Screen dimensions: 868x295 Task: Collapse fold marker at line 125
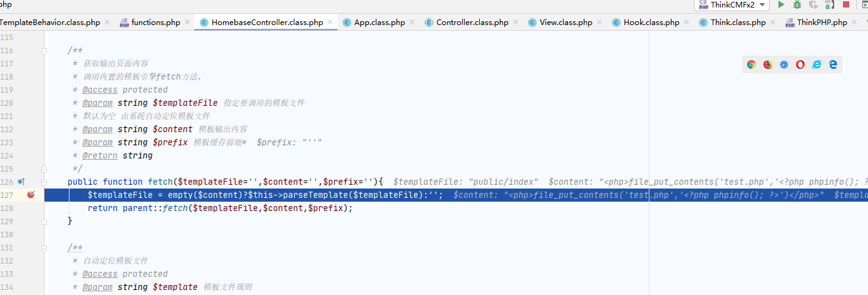click(x=44, y=168)
